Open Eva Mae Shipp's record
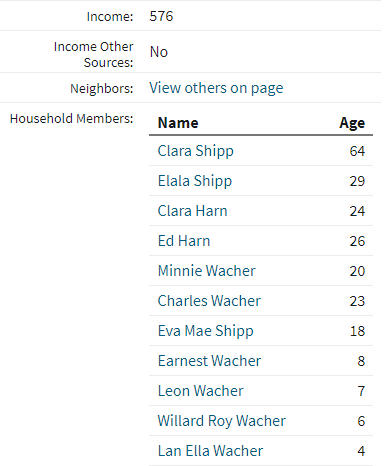 pyautogui.click(x=205, y=331)
